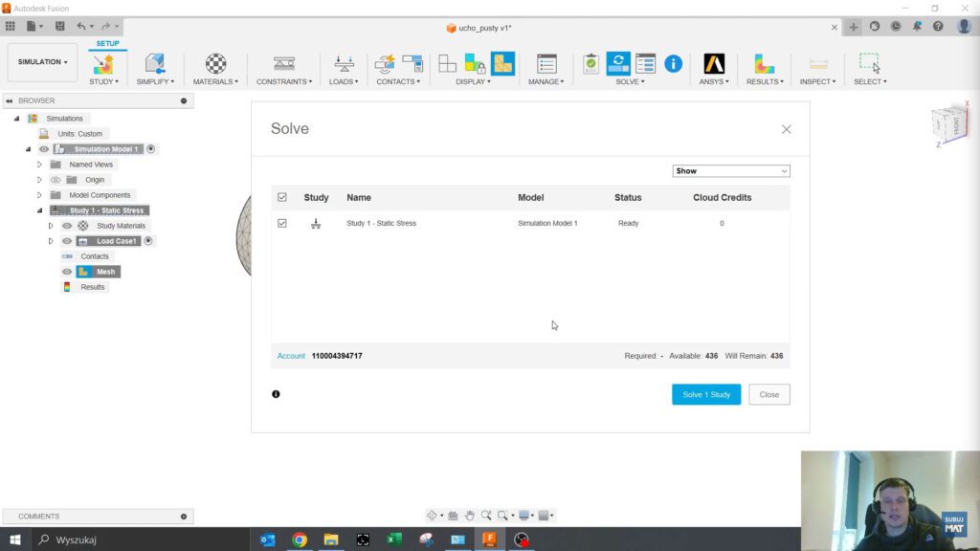980x551 pixels.
Task: Switch to the Setup ribbon tab
Action: (106, 43)
